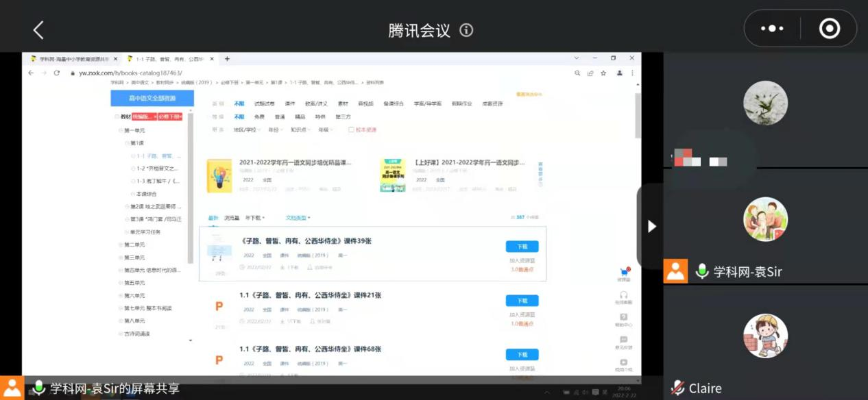The image size is (868, 400).
Task: Open 《子路、曾皙、冉有、公西华侍坐》课件39张 title
Action: [x=306, y=241]
